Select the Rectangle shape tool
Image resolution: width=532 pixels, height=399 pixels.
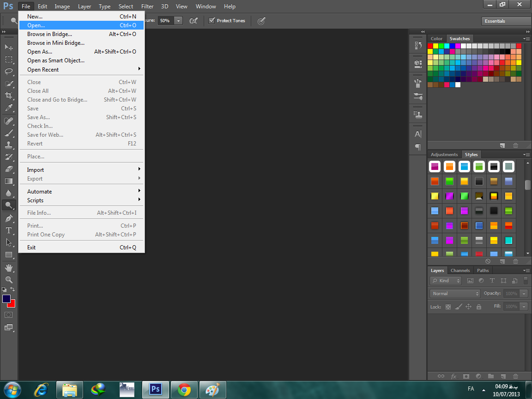click(9, 254)
